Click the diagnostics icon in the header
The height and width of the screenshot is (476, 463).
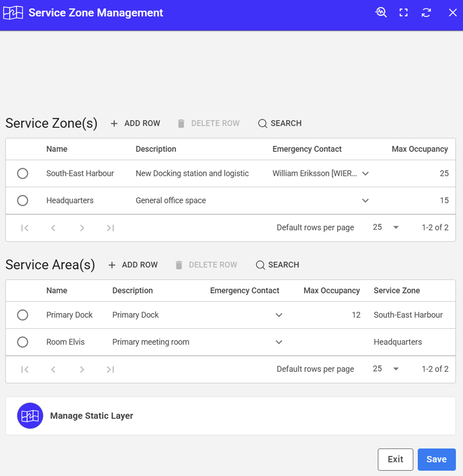pos(381,13)
